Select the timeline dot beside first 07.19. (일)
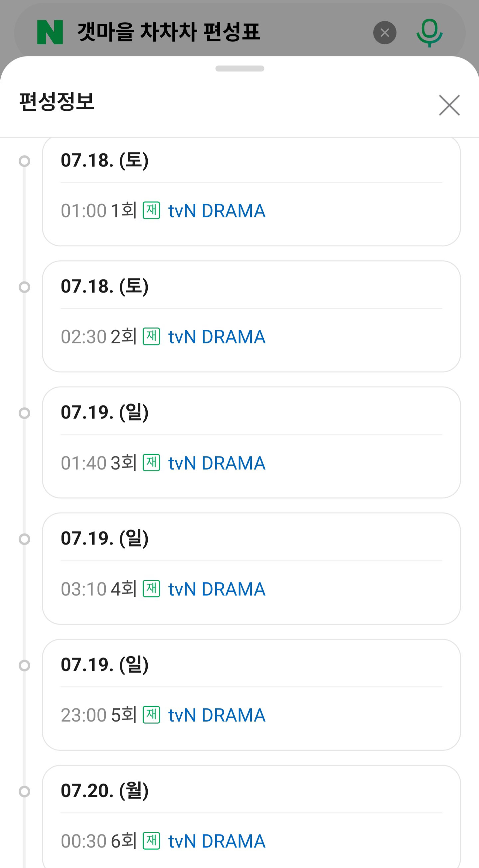Image resolution: width=479 pixels, height=868 pixels. (x=24, y=413)
